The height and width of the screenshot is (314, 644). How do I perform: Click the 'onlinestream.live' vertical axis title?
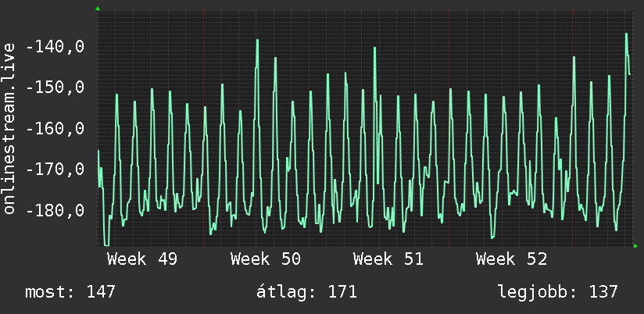(x=9, y=128)
